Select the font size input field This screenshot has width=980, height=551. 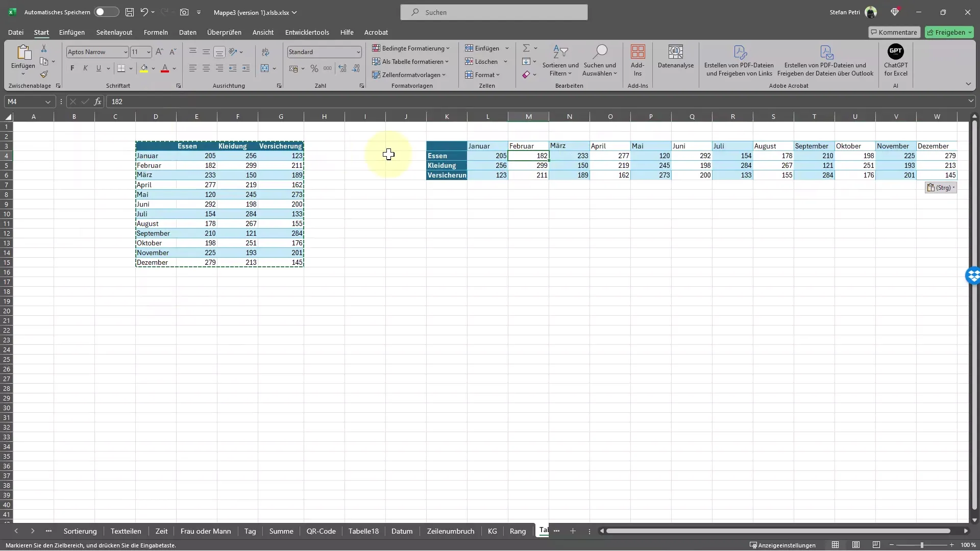click(x=137, y=52)
